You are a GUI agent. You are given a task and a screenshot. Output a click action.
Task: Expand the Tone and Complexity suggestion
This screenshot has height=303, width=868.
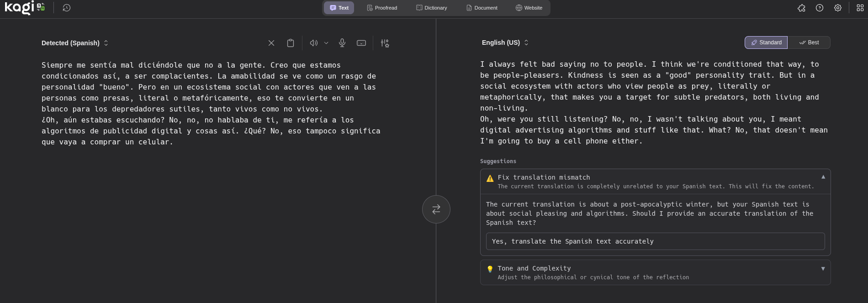(823, 269)
